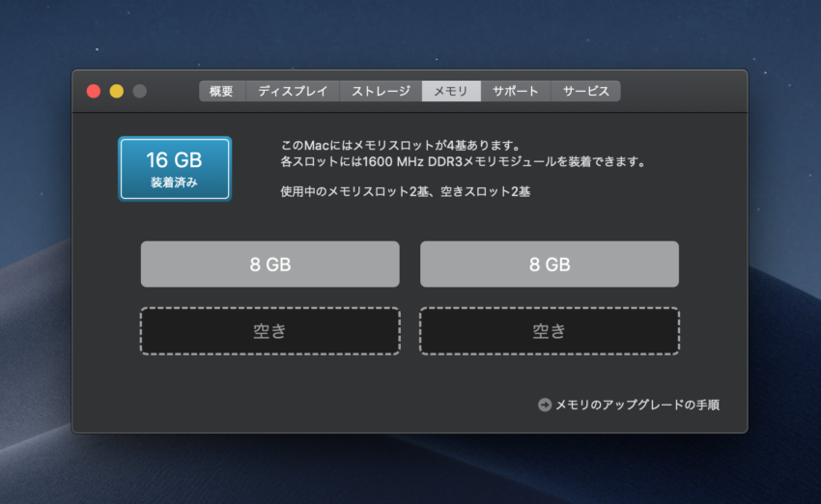Click the blue 16 GB 装着済み badge
821x504 pixels.
[175, 168]
